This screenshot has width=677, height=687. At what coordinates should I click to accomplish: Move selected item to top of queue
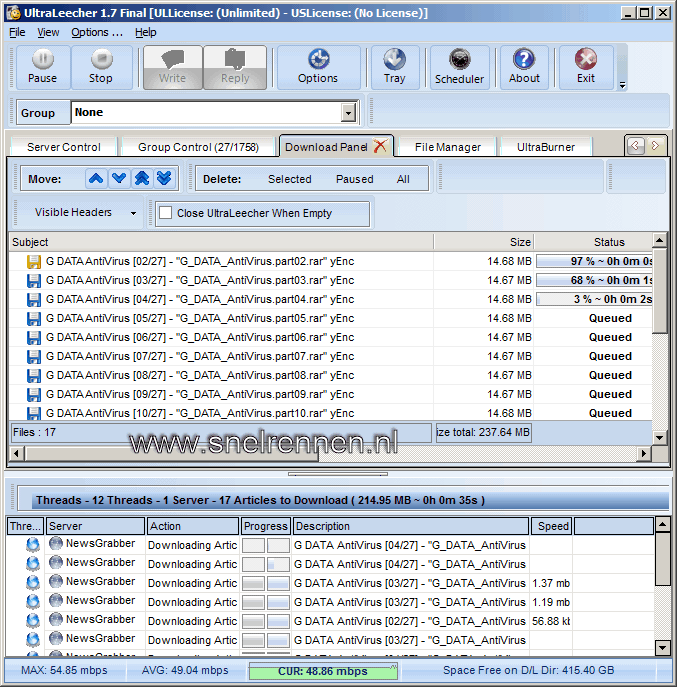tap(142, 178)
